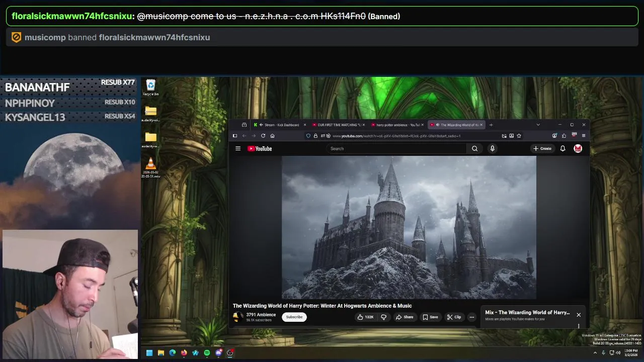Reload the page in Firefox

click(x=263, y=136)
